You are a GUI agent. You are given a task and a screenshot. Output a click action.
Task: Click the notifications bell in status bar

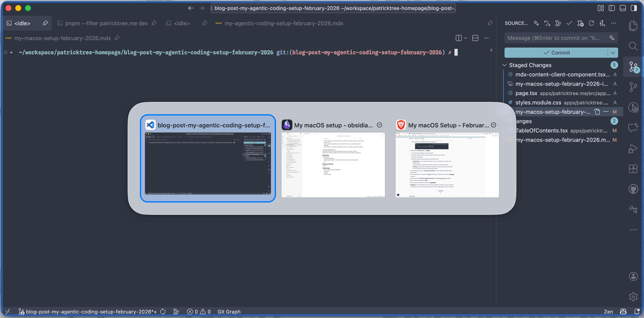(637, 311)
